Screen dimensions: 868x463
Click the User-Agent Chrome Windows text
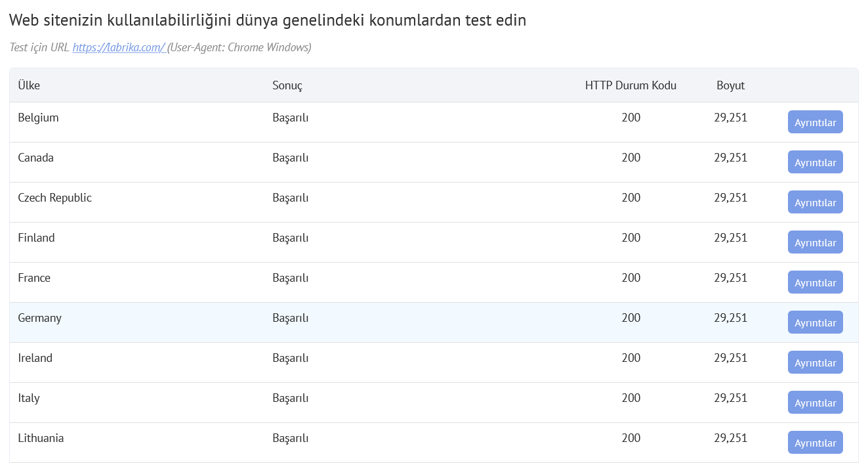click(x=239, y=47)
